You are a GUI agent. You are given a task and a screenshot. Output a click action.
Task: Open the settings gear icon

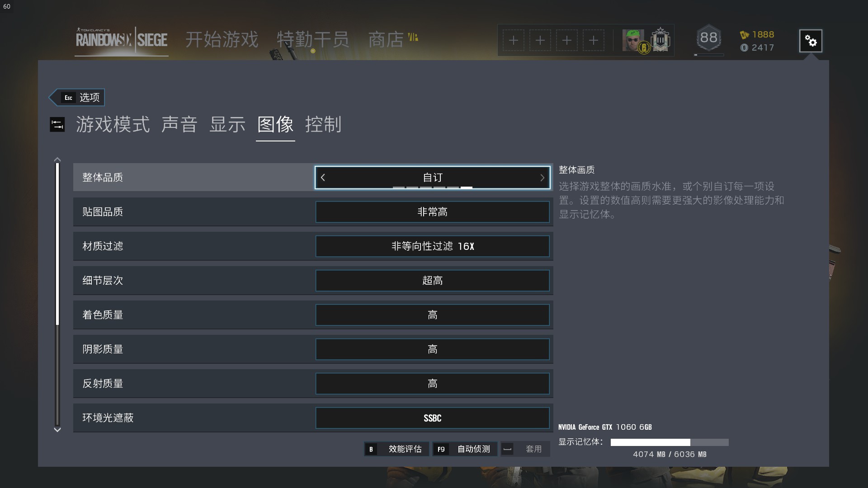click(x=811, y=41)
